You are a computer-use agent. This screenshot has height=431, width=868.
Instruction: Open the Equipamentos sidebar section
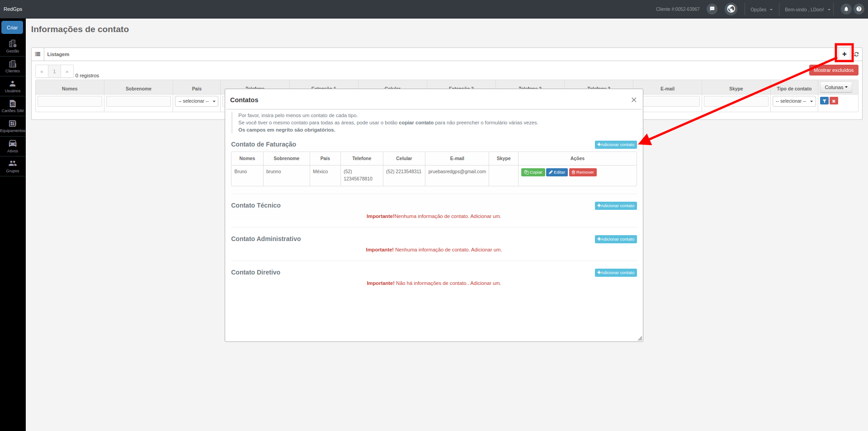[13, 126]
